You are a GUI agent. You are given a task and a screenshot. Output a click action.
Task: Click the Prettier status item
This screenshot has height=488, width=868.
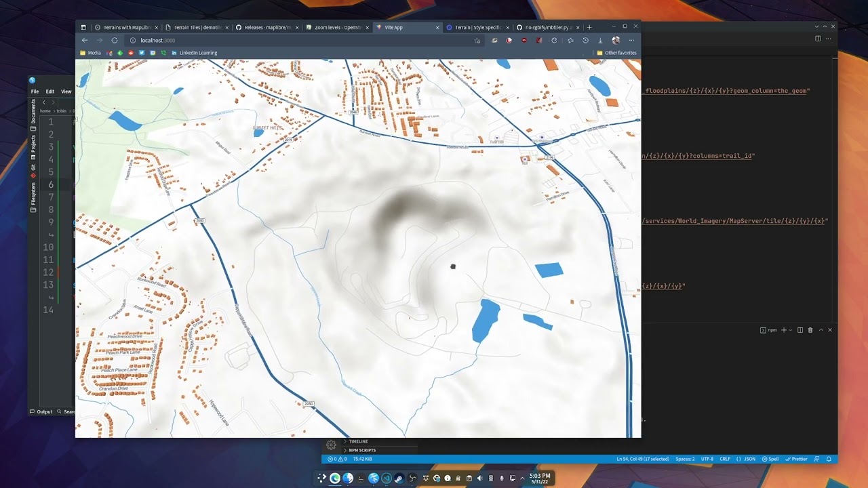pyautogui.click(x=797, y=459)
